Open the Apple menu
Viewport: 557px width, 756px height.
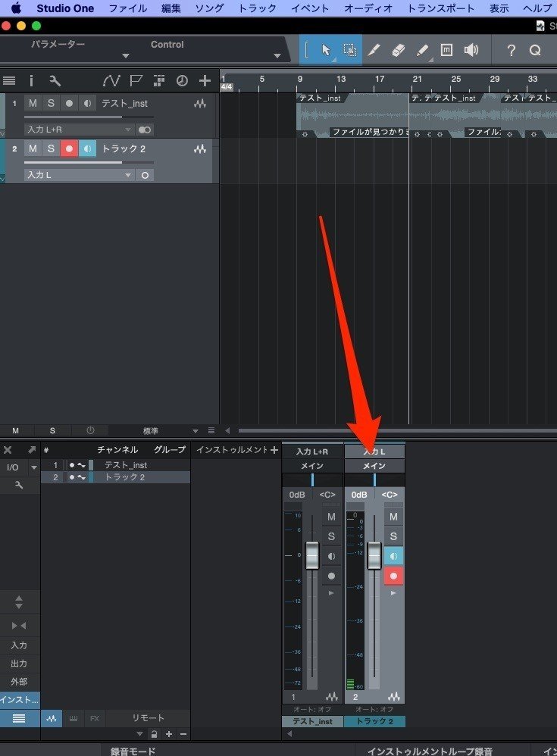point(17,8)
